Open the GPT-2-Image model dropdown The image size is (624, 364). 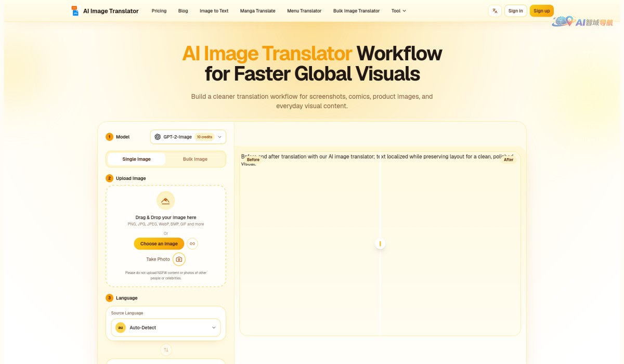click(188, 137)
